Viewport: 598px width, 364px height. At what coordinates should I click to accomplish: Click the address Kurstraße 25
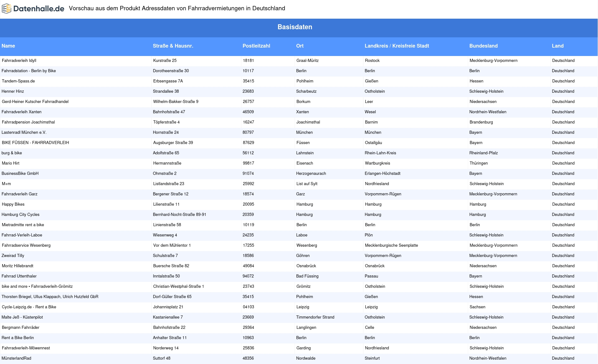165,61
